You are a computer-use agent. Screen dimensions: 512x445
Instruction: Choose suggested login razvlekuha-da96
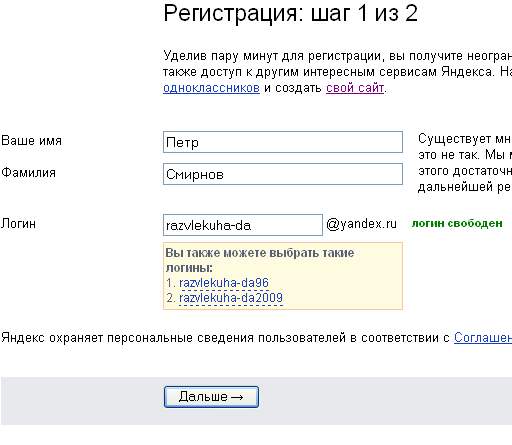click(x=224, y=283)
